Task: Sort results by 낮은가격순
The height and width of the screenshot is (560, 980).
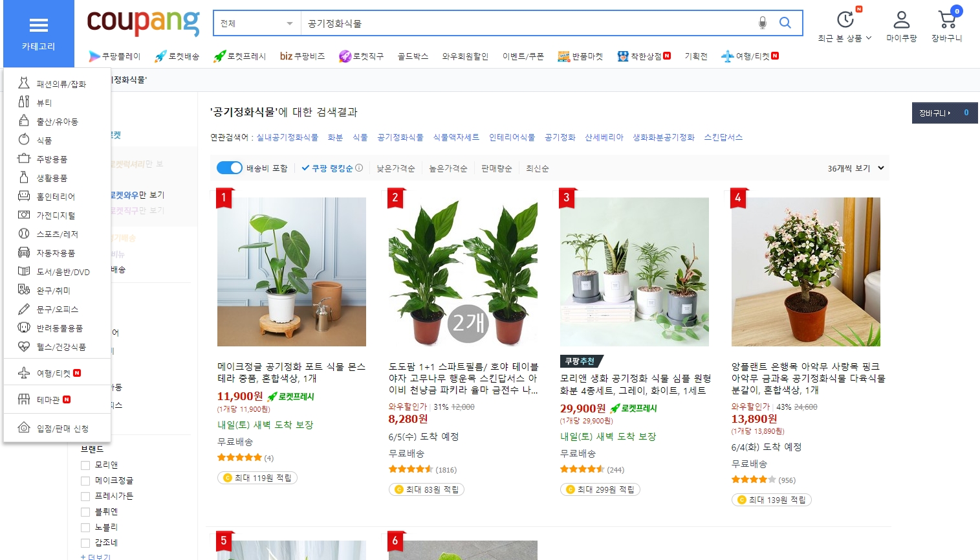Action: click(396, 168)
